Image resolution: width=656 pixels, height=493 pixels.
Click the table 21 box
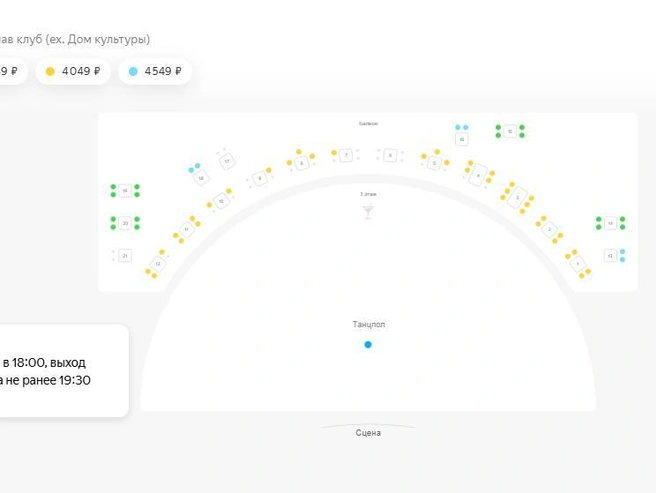[125, 255]
